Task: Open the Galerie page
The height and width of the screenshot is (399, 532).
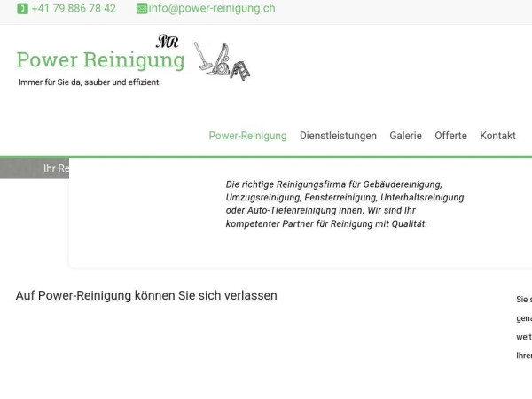Action: click(405, 136)
